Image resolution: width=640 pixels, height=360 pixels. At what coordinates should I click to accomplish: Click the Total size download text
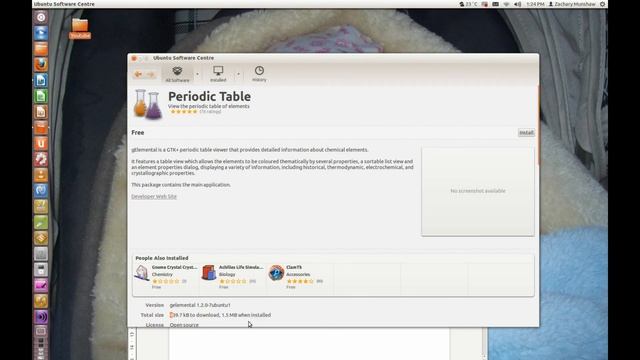[220, 315]
